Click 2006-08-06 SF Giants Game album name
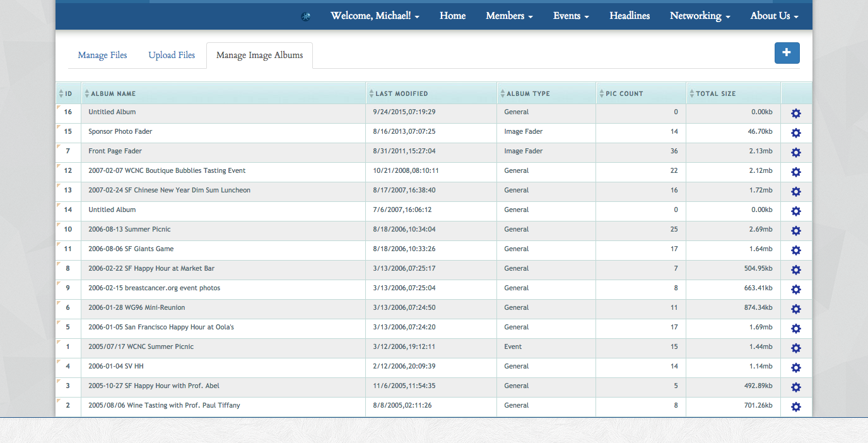 (x=131, y=249)
